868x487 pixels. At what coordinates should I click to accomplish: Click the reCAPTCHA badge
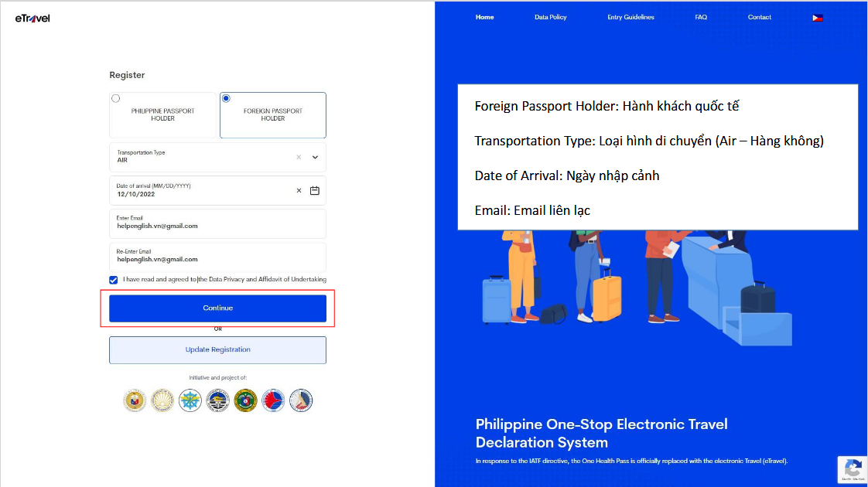[852, 470]
